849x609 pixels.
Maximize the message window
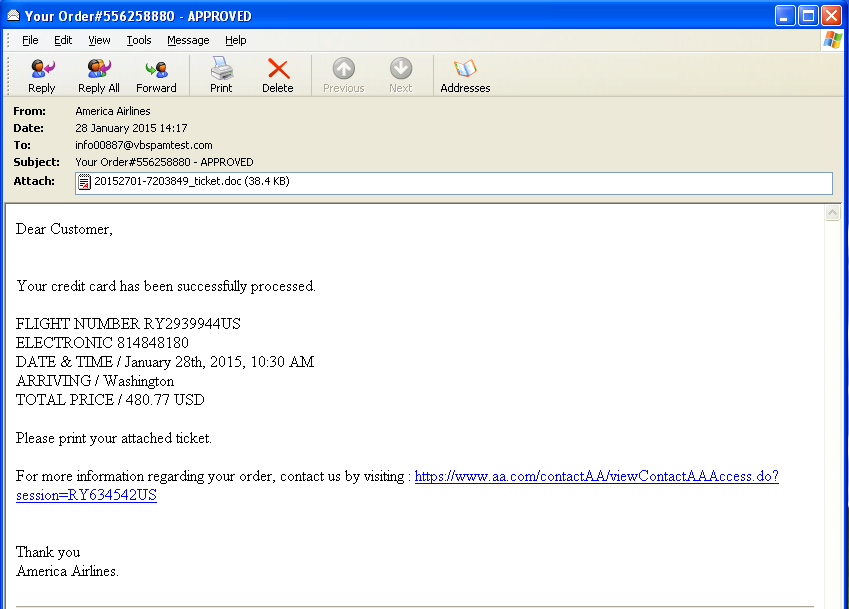(808, 16)
